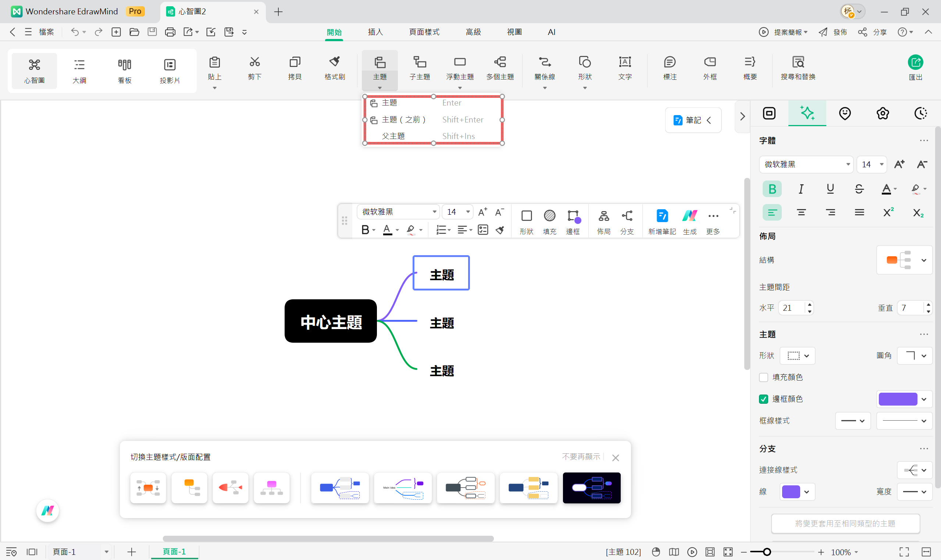Enable the 填充顏色 fill color checkbox
941x560 pixels.
[764, 377]
